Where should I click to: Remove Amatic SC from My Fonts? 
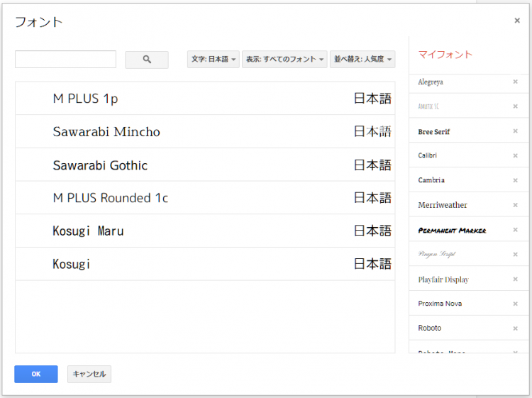point(515,106)
